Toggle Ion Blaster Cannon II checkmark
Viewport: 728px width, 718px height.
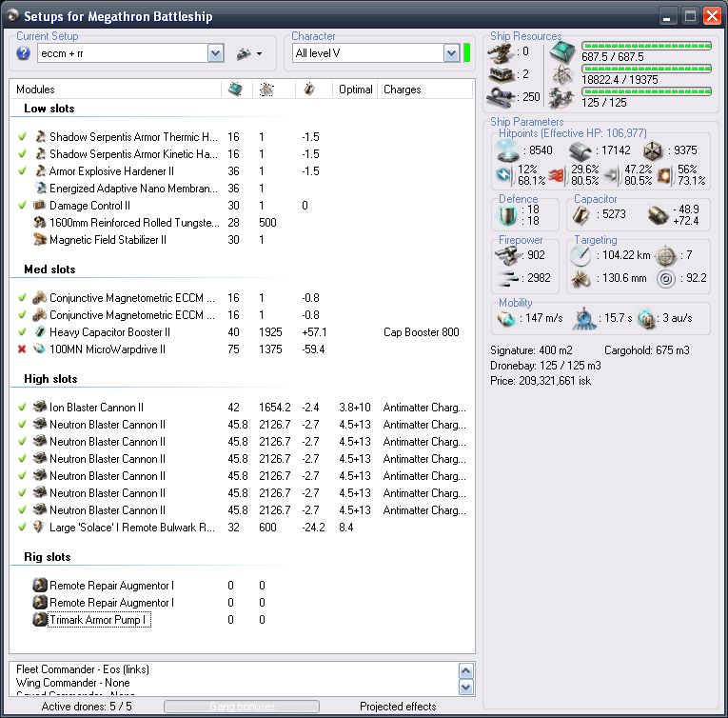click(x=22, y=408)
